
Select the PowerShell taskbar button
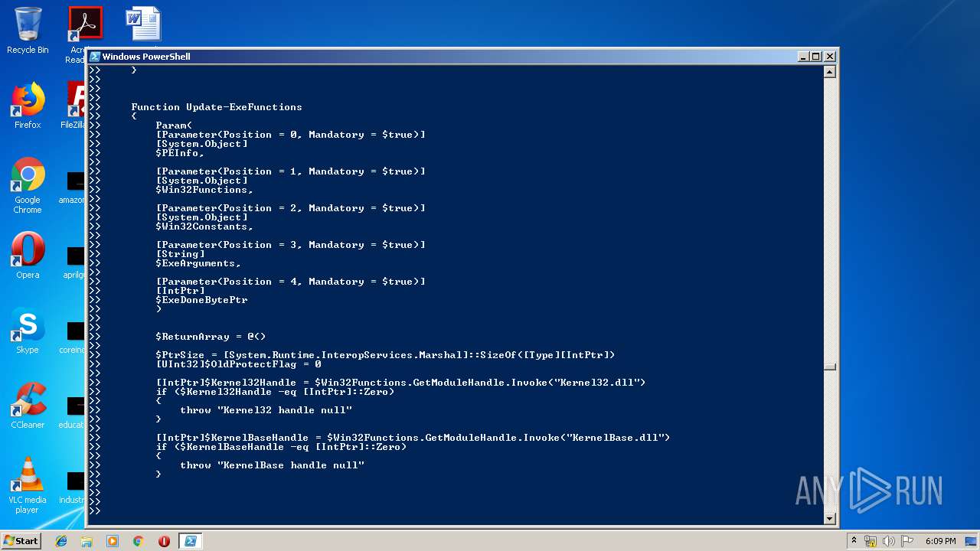[190, 541]
